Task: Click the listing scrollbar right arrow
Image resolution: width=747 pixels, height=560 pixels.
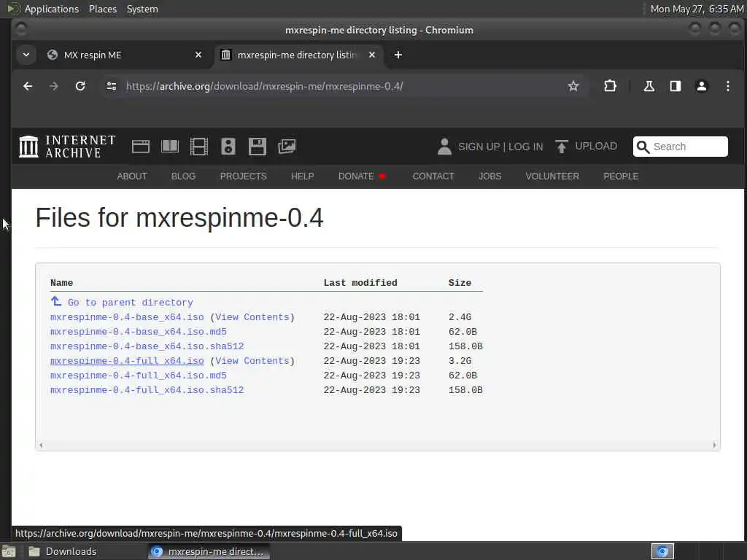Action: [x=714, y=446]
